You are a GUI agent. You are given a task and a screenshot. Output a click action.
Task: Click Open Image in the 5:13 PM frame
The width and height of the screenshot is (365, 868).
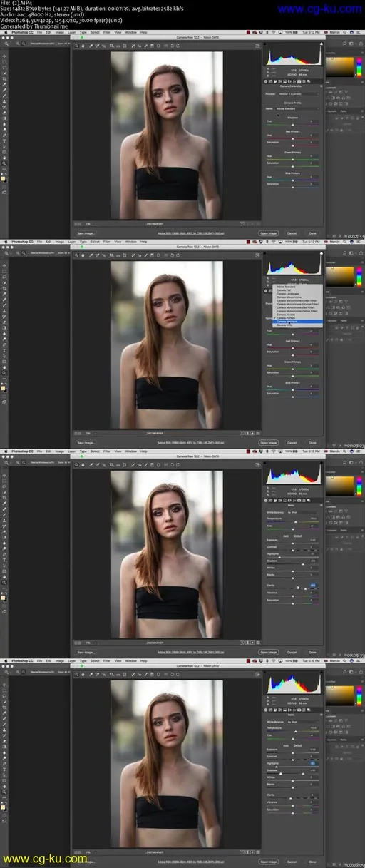click(269, 442)
